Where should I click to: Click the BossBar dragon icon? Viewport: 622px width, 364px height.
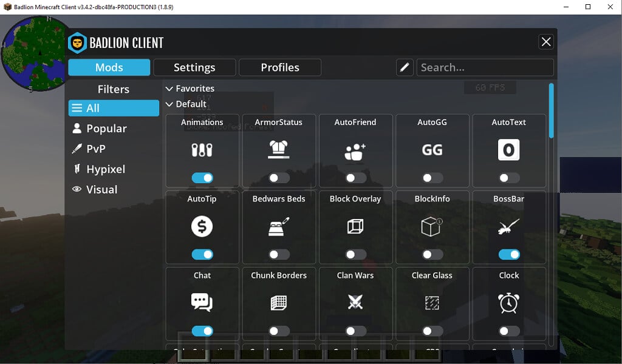pos(508,227)
